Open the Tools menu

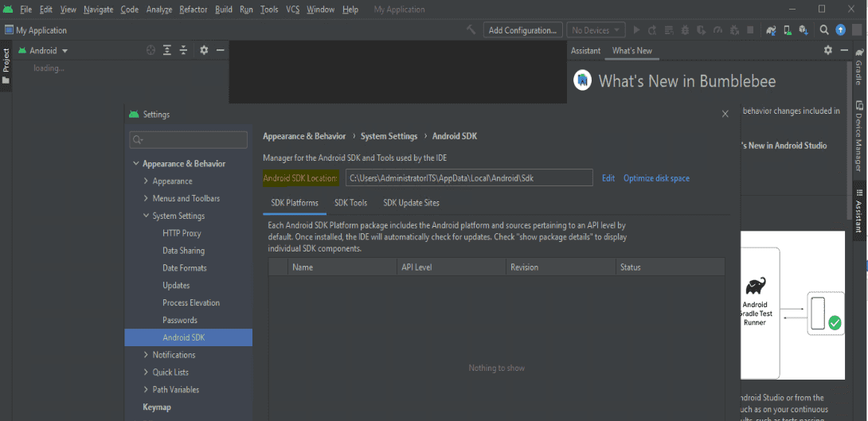pos(270,10)
